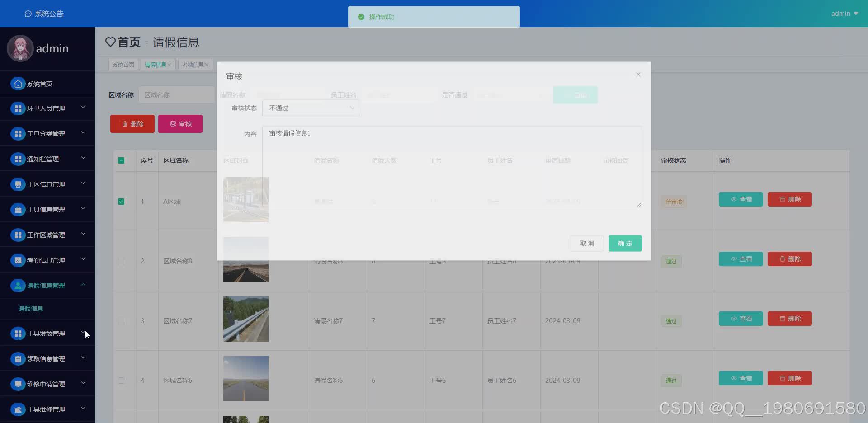The width and height of the screenshot is (868, 423).
Task: Click the 工区信息管理 sidebar icon
Action: 18,184
